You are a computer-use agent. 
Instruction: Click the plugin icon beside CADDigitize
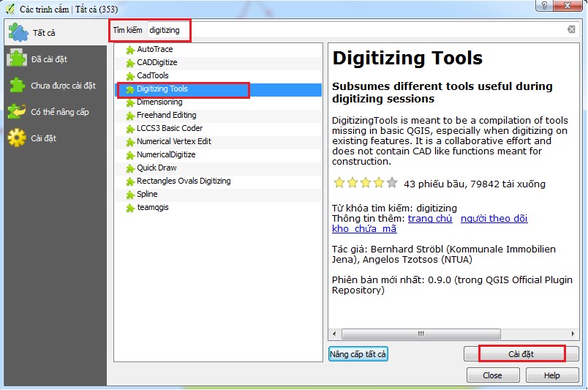coord(130,63)
